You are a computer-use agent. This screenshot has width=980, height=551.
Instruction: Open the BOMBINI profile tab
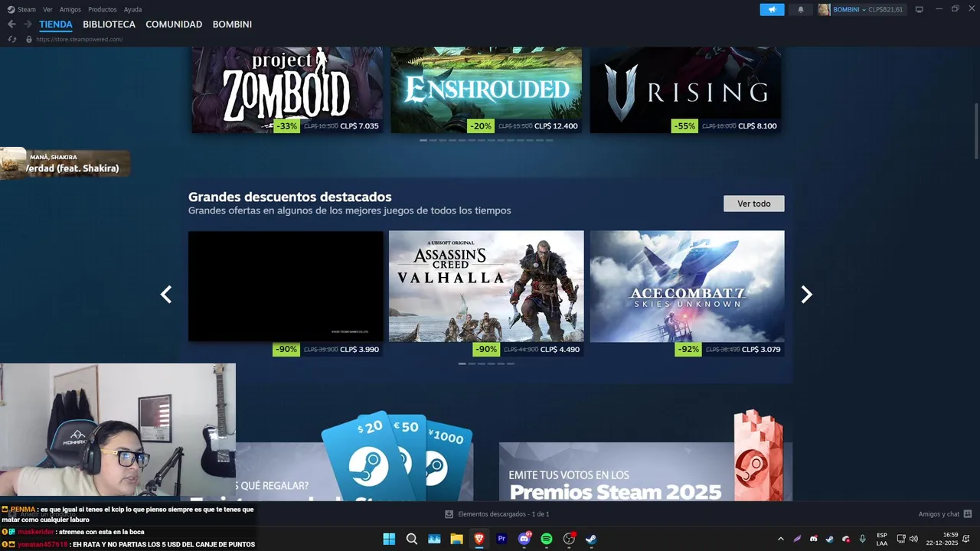[x=232, y=24]
